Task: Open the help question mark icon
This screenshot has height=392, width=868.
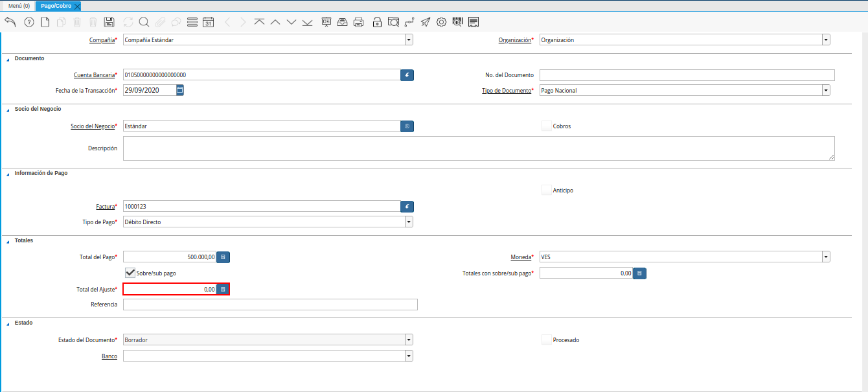Action: click(29, 22)
